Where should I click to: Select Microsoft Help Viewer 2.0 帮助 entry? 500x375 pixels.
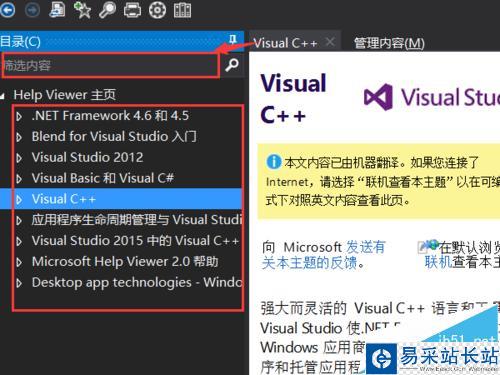pyautogui.click(x=125, y=262)
